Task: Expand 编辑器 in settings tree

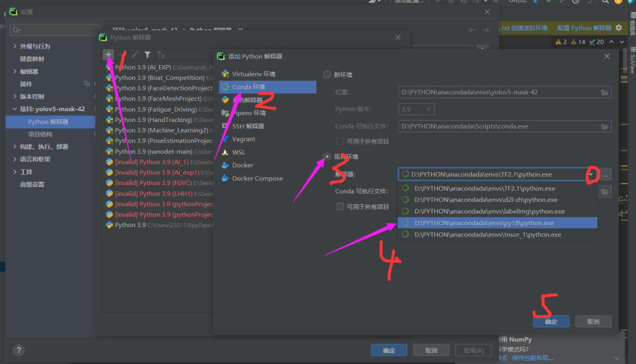Action: pyautogui.click(x=15, y=71)
